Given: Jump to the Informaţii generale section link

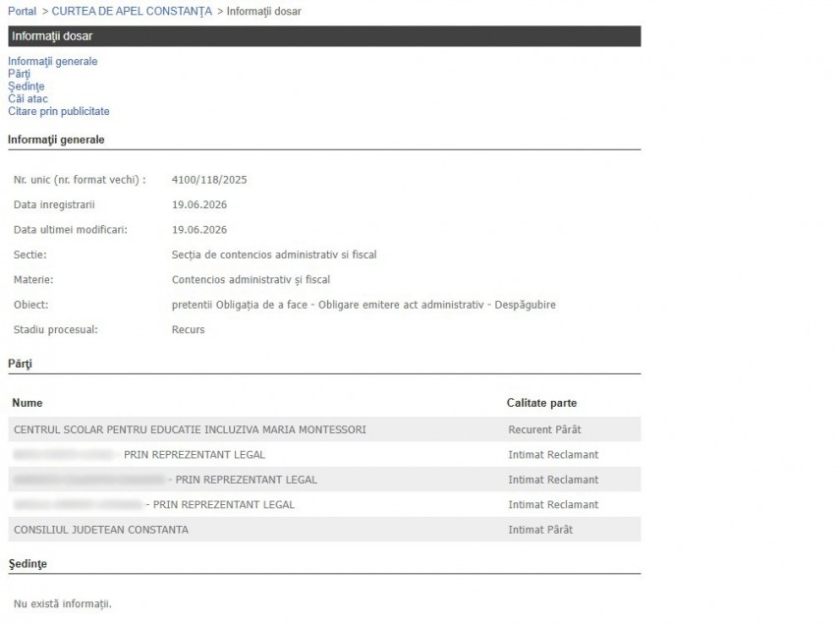Looking at the screenshot, I should tap(52, 62).
